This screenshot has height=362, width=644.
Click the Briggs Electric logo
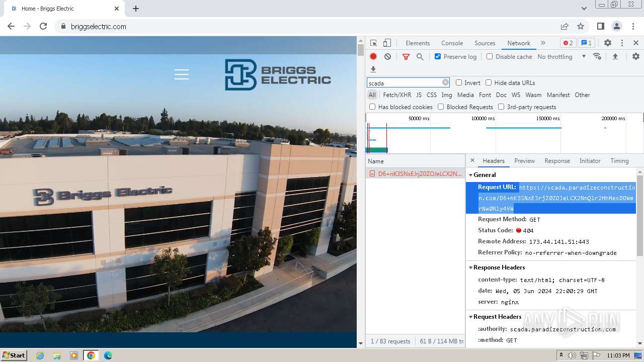(278, 75)
